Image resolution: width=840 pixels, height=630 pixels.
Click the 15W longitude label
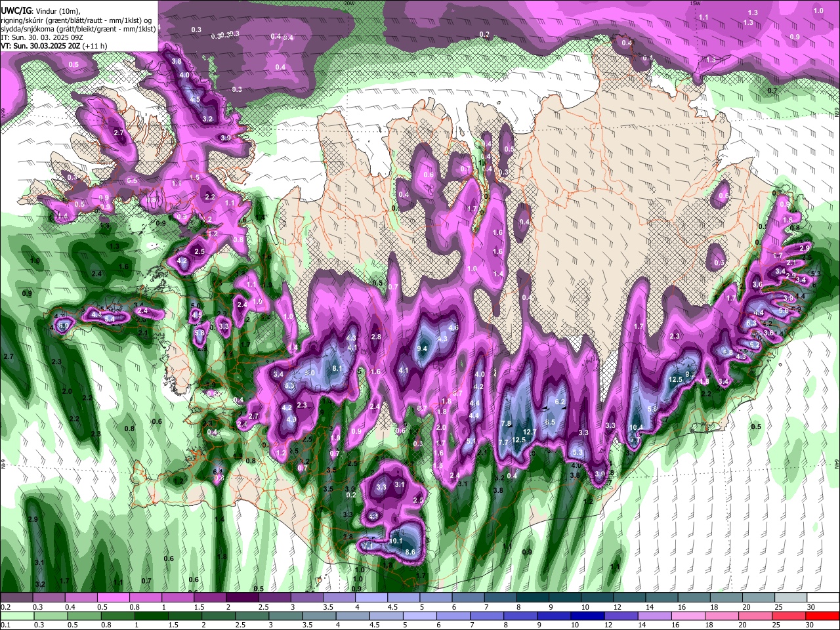[x=695, y=3]
